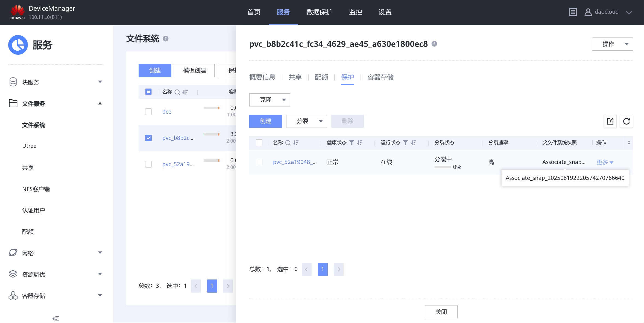
Task: Click the help icon beside the pvc_b8b2c41c title
Action: coord(434,44)
